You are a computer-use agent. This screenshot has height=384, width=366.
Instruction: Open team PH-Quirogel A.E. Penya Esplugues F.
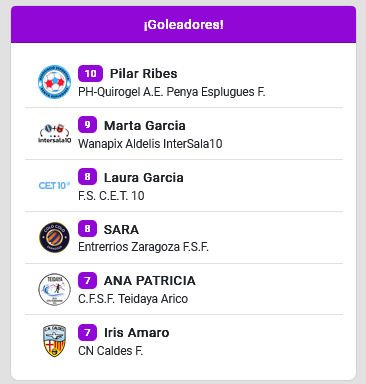pos(172,92)
